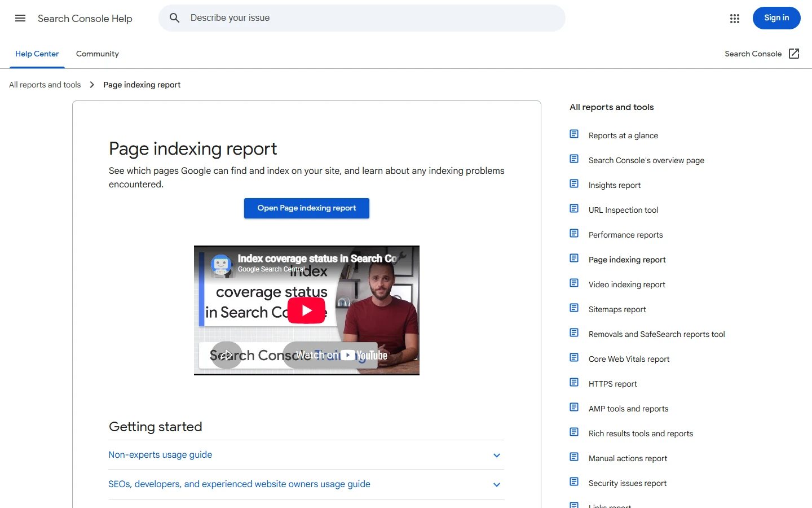Click the Page indexing report main heading
Screen dimensions: 812x508
pyautogui.click(x=193, y=148)
